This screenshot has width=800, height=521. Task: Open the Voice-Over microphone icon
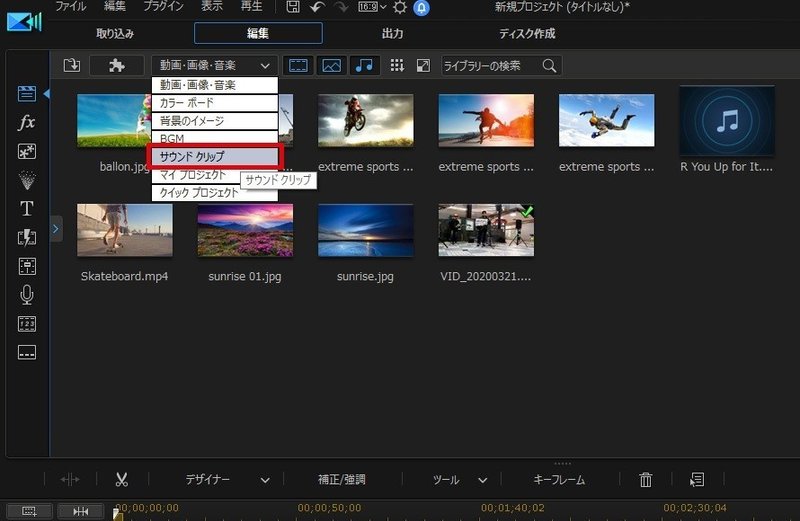coord(27,295)
